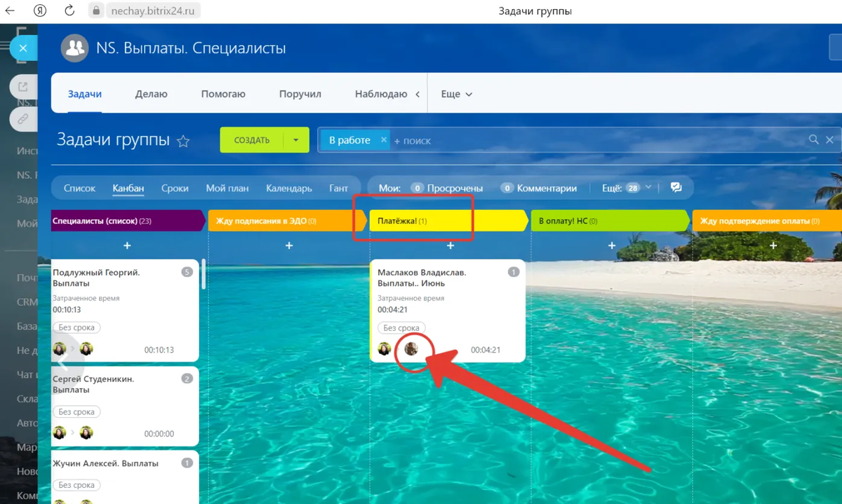Click Без срока on Сергей Студеникин card
Image resolution: width=842 pixels, height=504 pixels.
pyautogui.click(x=76, y=411)
